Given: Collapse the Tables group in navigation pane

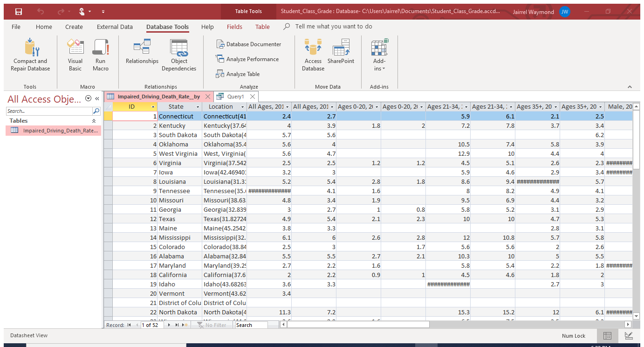Looking at the screenshot, I should 94,121.
